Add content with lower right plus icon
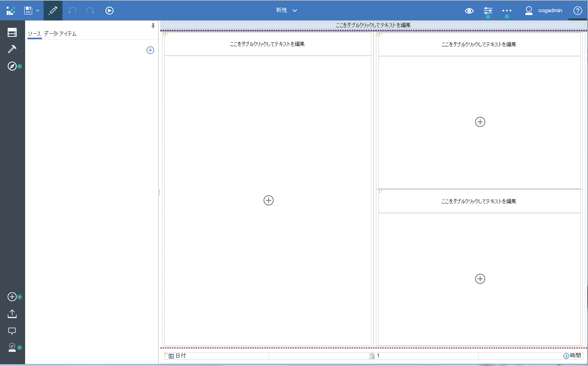 (x=480, y=279)
